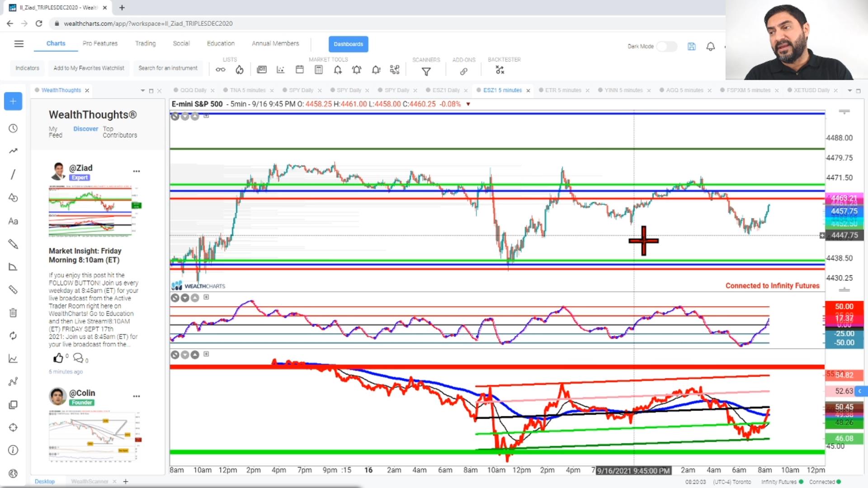Open the scanner filter funnel icon
This screenshot has height=488, width=868.
click(426, 71)
